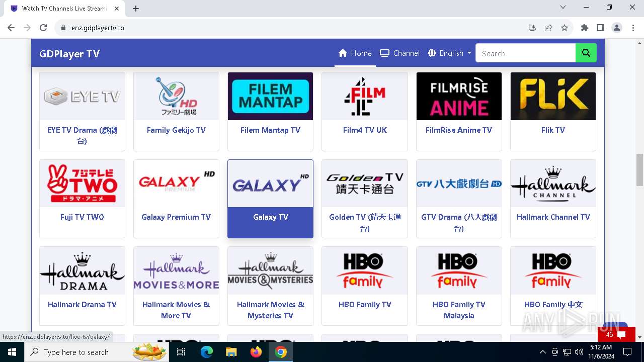Click the green search magnifier button
The height and width of the screenshot is (362, 644).
pos(586,53)
